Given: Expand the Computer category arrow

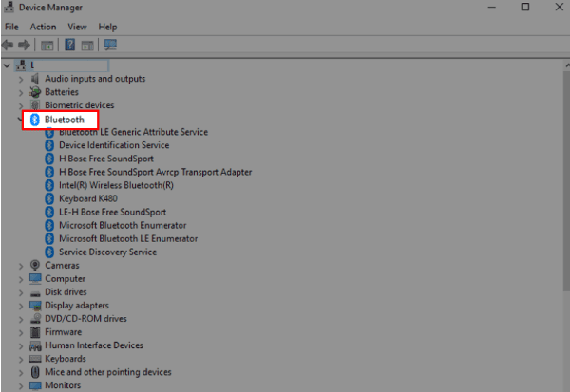Looking at the screenshot, I should point(21,279).
